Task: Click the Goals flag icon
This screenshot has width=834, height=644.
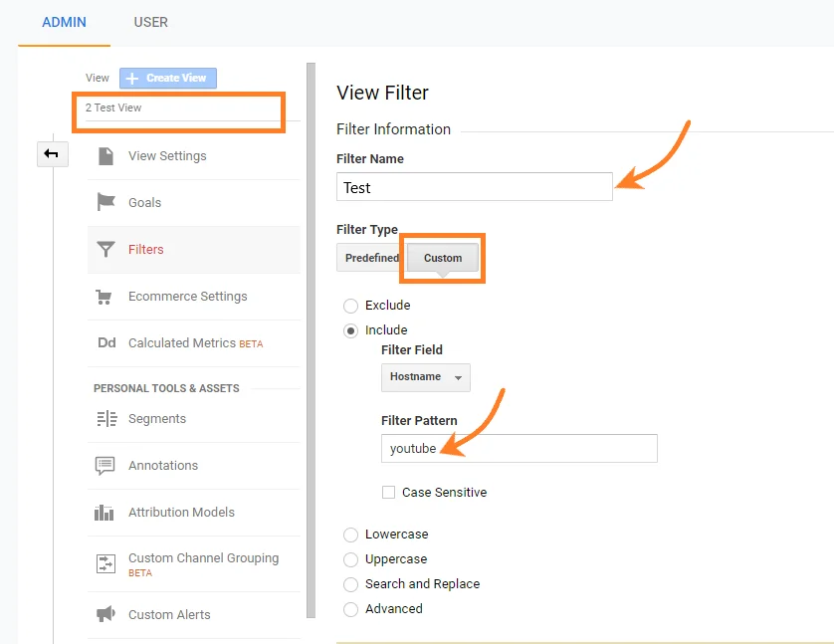Action: [x=105, y=202]
